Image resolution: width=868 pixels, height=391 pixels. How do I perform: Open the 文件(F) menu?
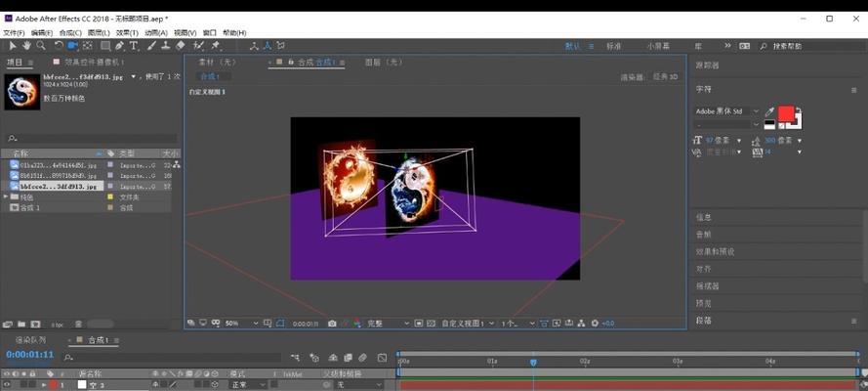14,32
